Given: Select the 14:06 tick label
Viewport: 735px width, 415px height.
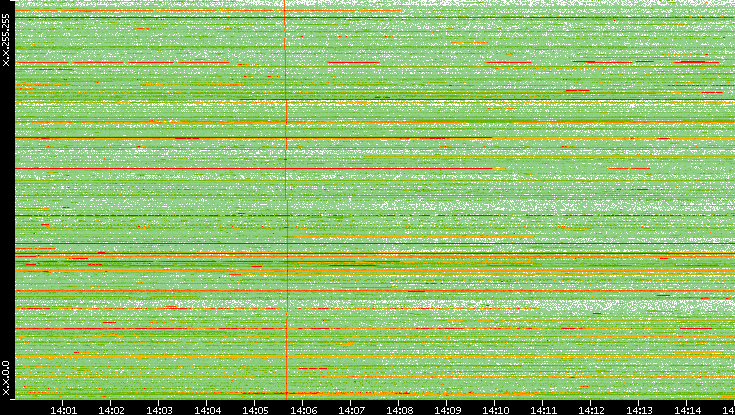Looking at the screenshot, I should 303,410.
